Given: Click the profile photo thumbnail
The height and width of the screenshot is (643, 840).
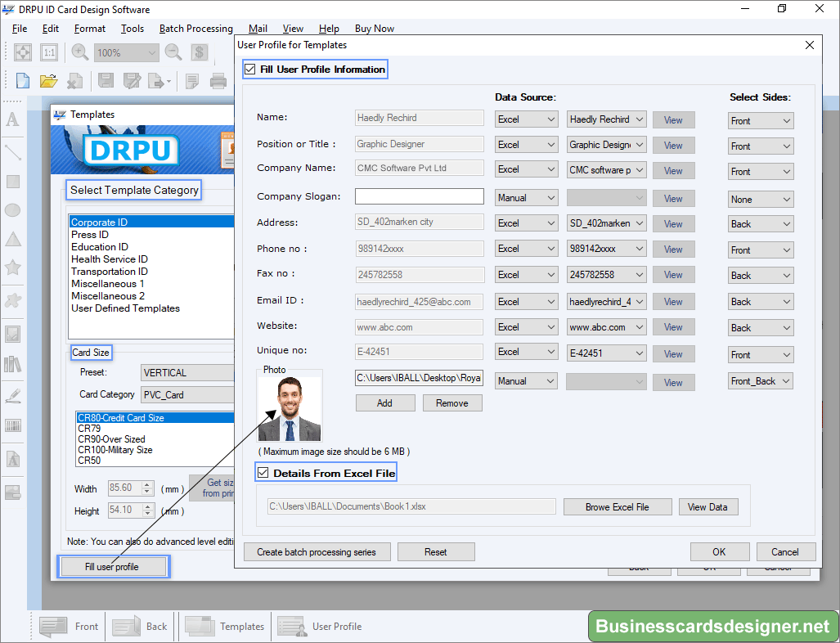Looking at the screenshot, I should (290, 409).
